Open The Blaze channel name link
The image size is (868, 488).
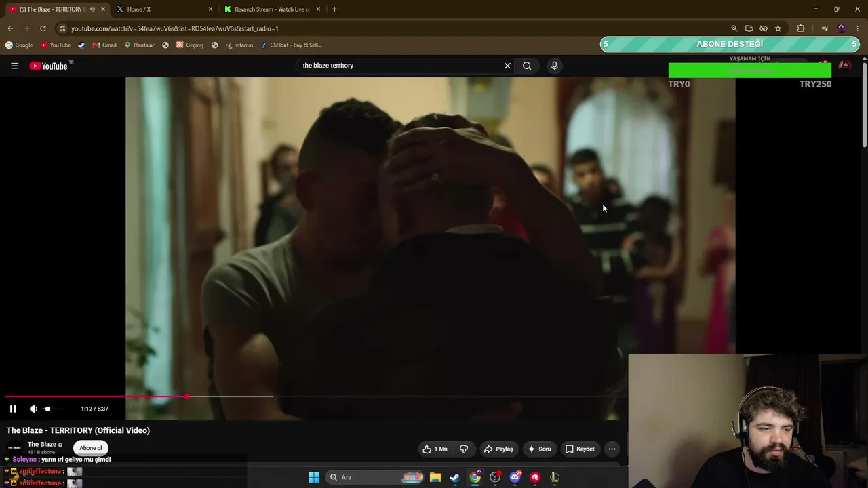[42, 444]
